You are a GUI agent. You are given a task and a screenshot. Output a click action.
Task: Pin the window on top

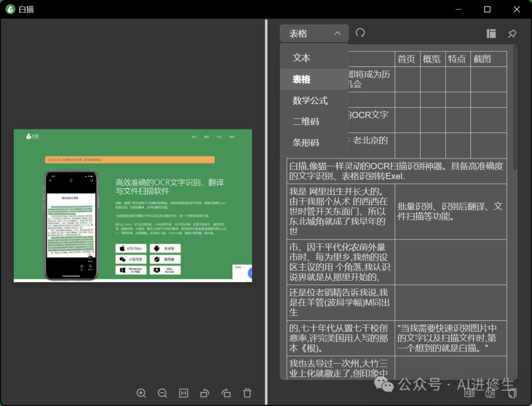(x=512, y=33)
